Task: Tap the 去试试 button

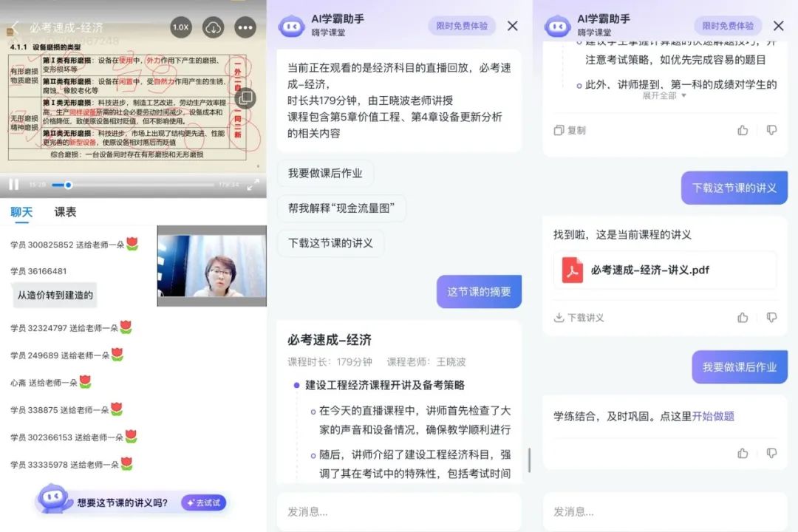Action: point(203,502)
